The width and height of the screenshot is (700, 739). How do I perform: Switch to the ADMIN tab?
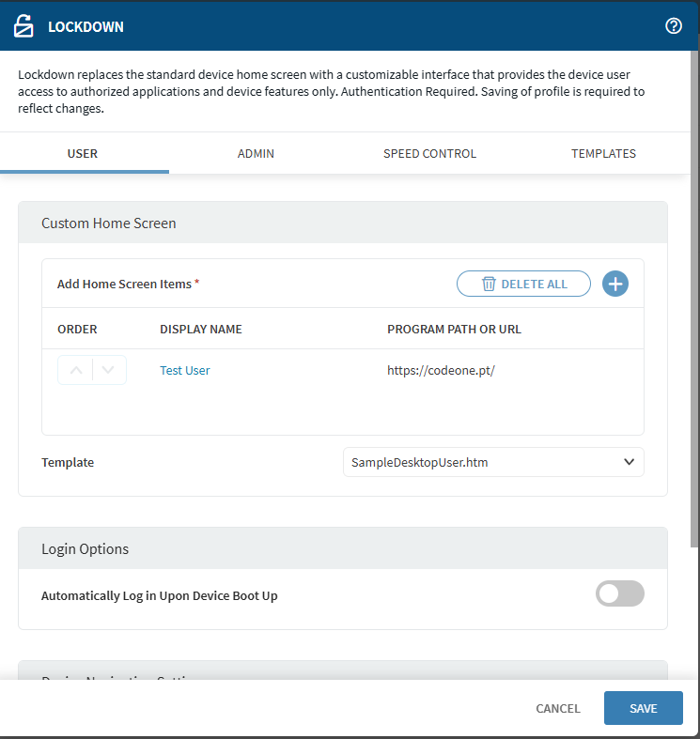256,154
